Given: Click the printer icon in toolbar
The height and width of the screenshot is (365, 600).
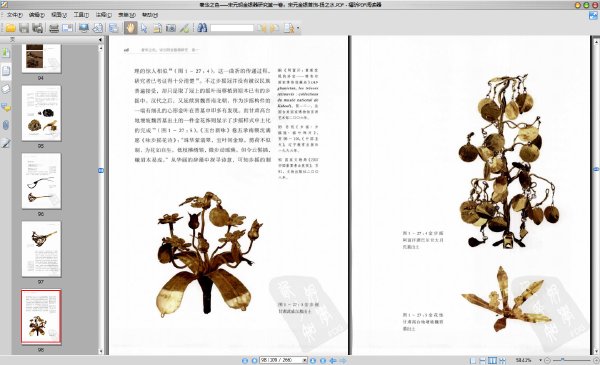Looking at the screenshot, I should pos(54,28).
